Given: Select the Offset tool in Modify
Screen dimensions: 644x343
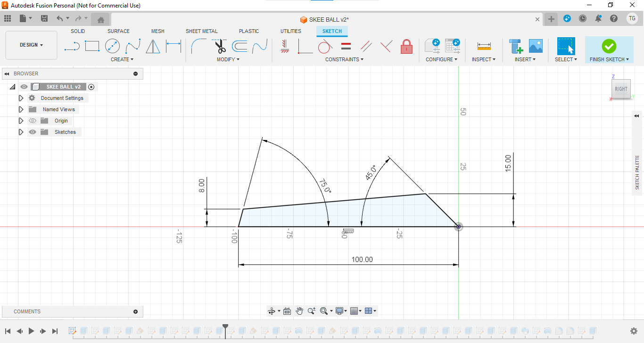Looking at the screenshot, I should (x=239, y=46).
